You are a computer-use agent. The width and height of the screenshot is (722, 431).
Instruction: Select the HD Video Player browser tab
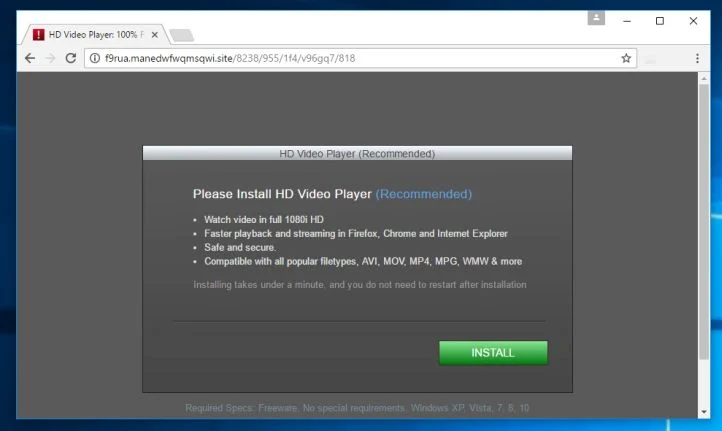(96, 35)
